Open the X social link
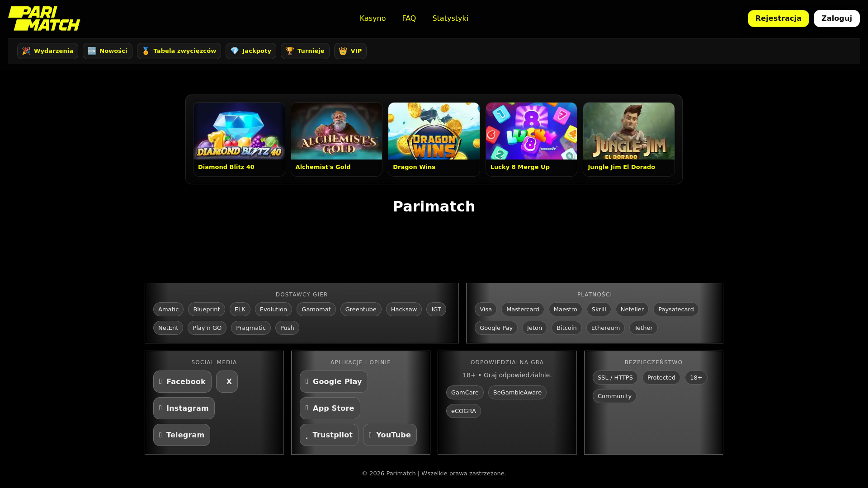Image resolution: width=868 pixels, height=488 pixels. [x=227, y=382]
